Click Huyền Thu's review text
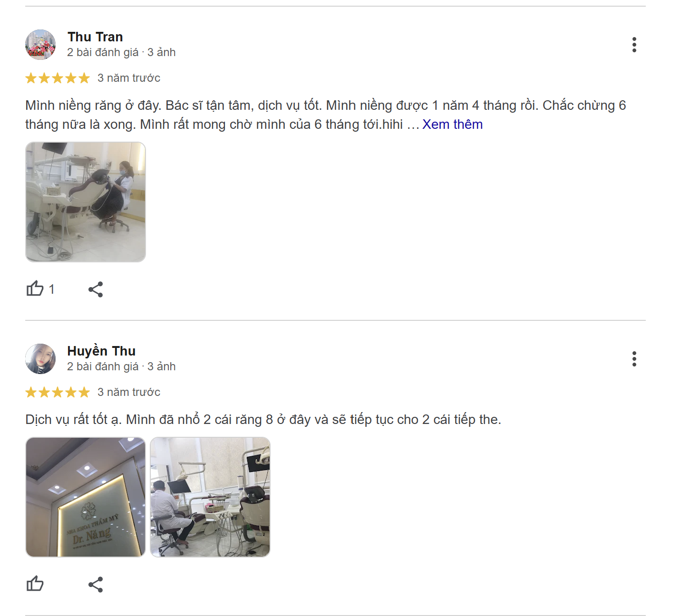The width and height of the screenshot is (700, 616). coord(263,420)
